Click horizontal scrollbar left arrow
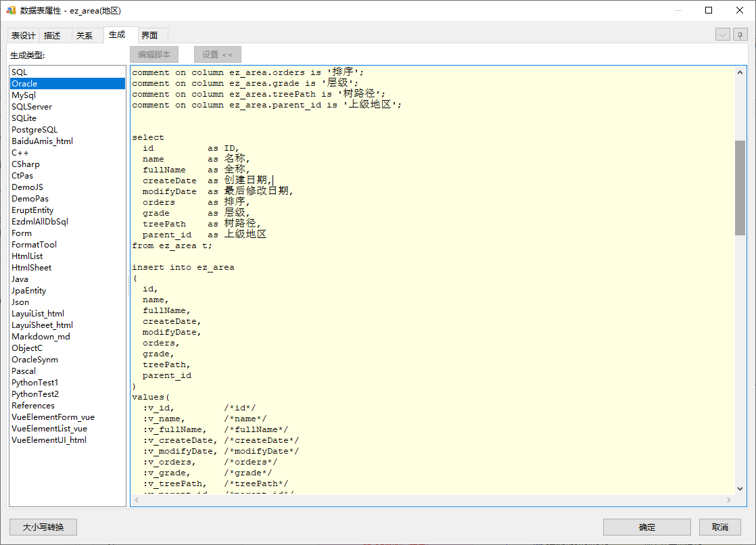Image resolution: width=756 pixels, height=545 pixels. pos(137,500)
